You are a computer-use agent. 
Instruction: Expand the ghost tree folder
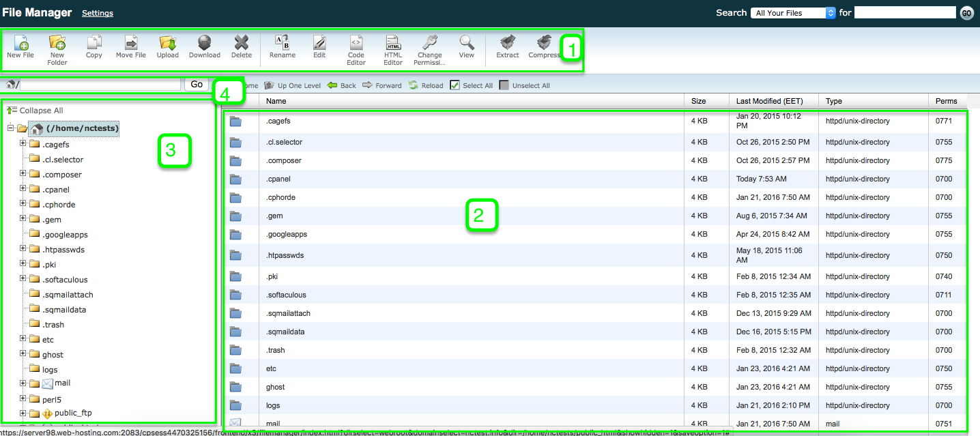click(23, 354)
